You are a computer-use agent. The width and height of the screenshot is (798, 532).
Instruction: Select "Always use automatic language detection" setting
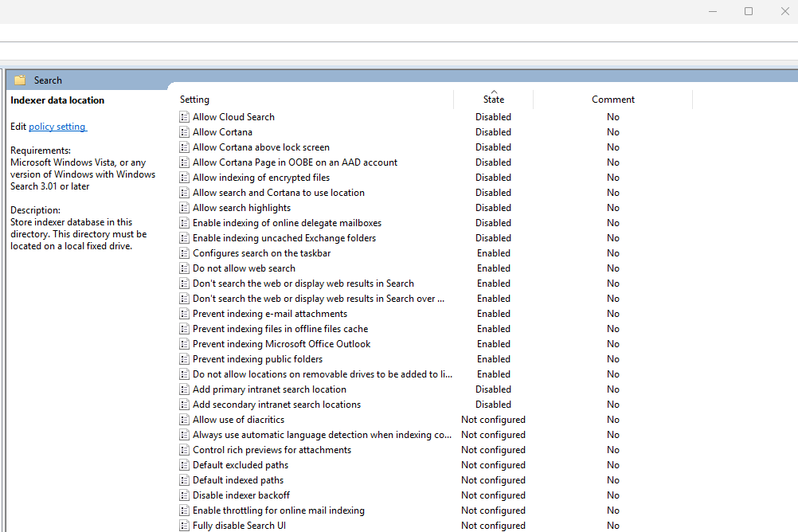[322, 435]
